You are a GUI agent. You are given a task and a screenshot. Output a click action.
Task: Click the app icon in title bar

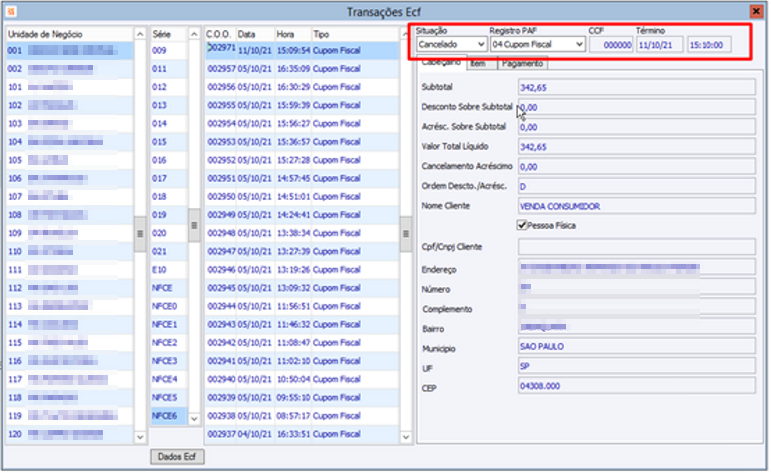(11, 11)
